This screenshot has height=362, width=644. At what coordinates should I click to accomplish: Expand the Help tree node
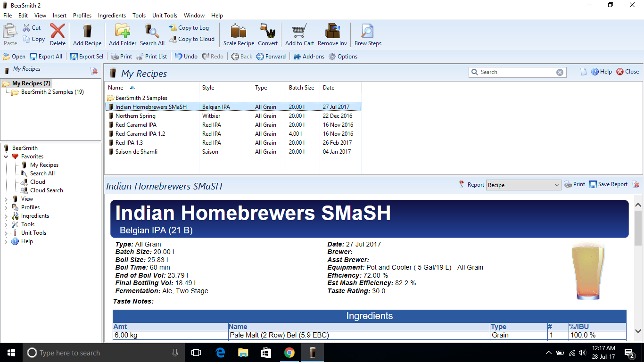coord(6,241)
